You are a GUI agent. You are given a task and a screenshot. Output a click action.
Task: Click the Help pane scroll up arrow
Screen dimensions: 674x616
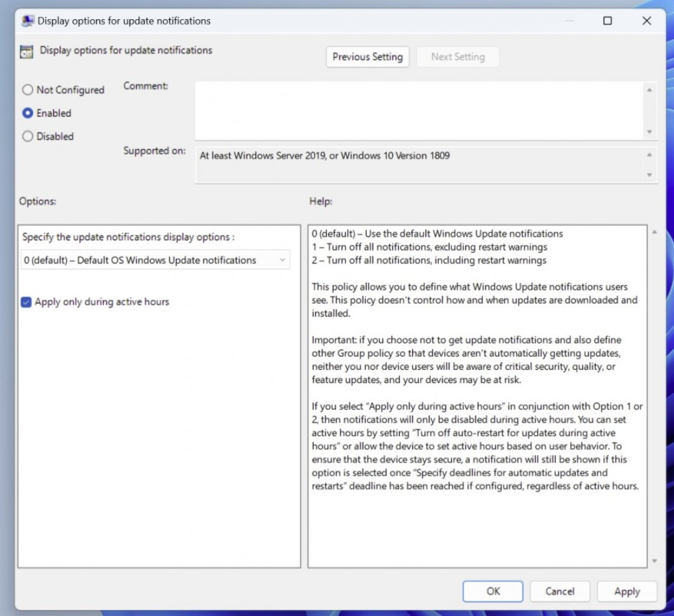[654, 232]
